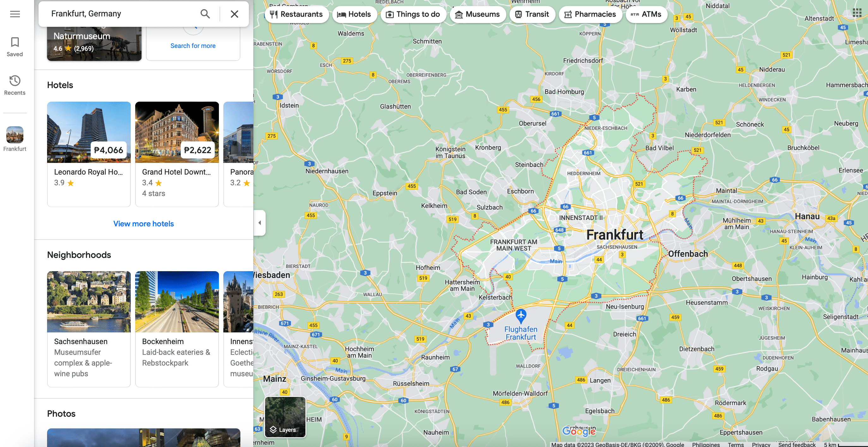Toggle the Layers satellite view button
This screenshot has width=868, height=447.
click(x=285, y=417)
